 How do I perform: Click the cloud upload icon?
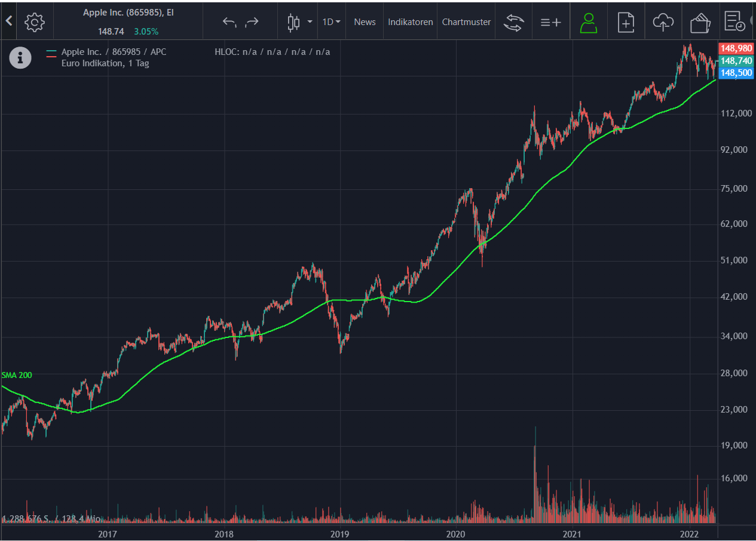(663, 22)
